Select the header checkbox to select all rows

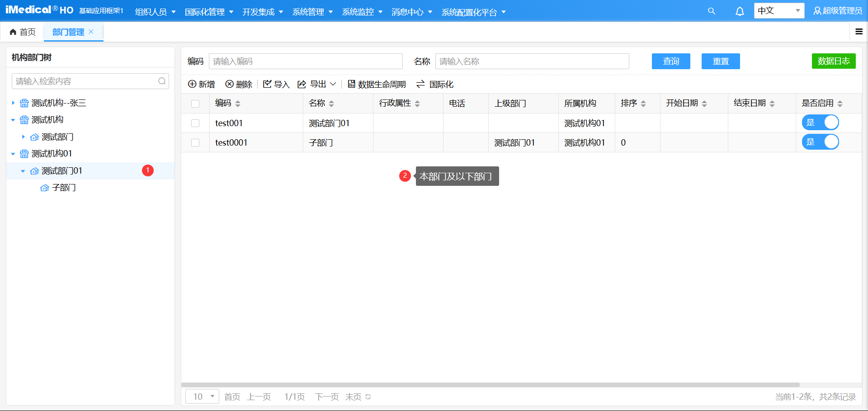[x=195, y=103]
